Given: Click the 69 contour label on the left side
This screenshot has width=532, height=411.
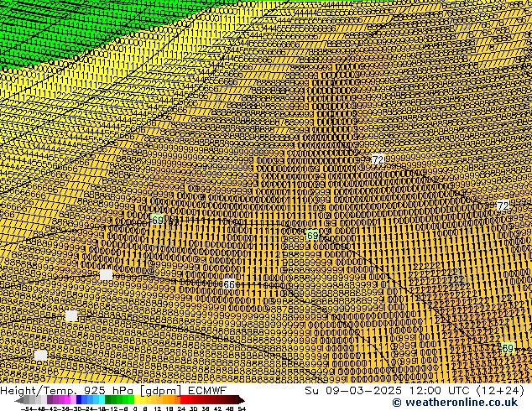Looking at the screenshot, I should [158, 221].
